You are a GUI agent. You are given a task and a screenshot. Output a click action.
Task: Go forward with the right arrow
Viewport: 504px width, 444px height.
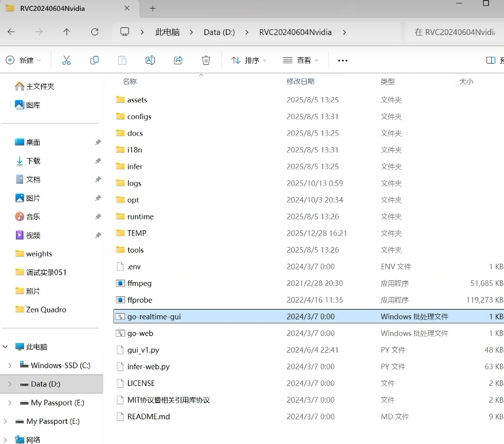point(39,32)
